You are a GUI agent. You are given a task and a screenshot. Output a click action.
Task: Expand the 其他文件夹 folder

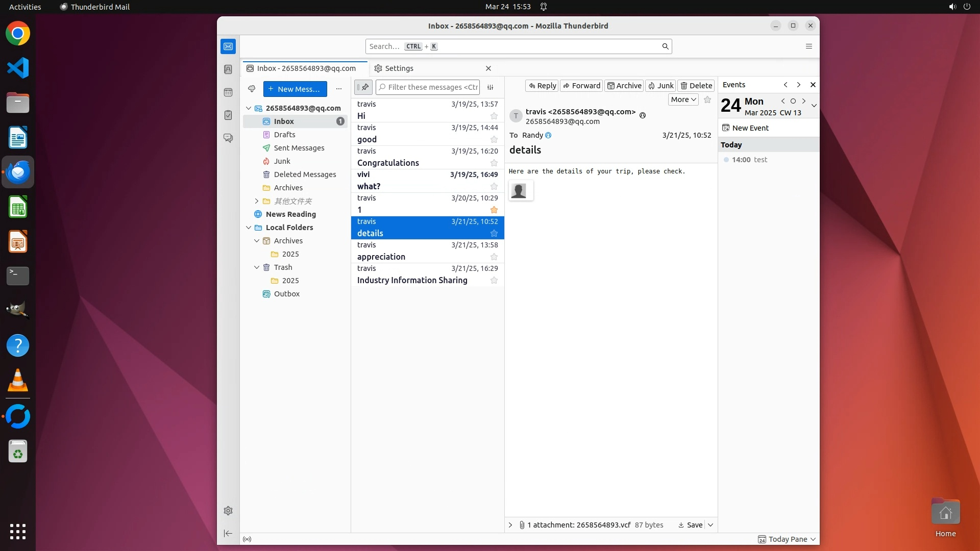[257, 202]
